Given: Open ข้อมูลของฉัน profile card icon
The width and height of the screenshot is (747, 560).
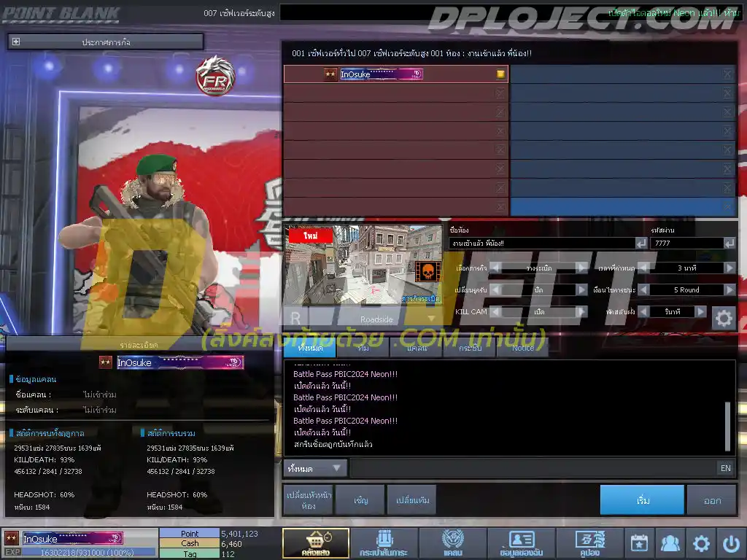Looking at the screenshot, I should pos(521,542).
